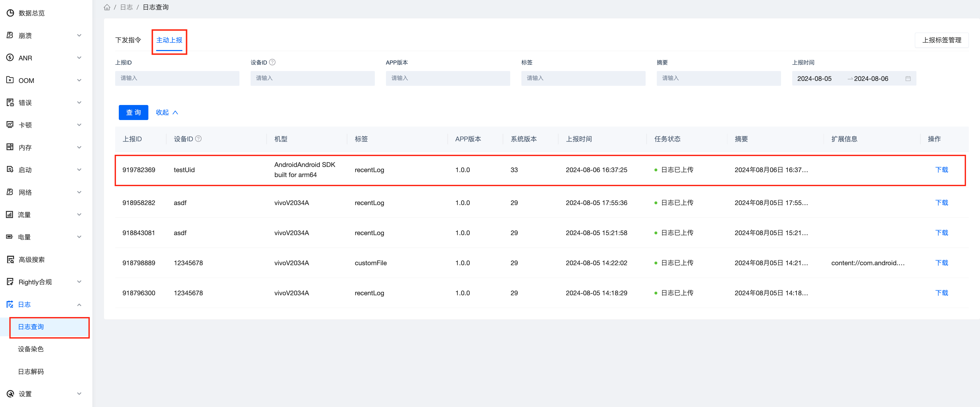
Task: Click report time 2024-08-05 17:55:36
Action: point(596,203)
